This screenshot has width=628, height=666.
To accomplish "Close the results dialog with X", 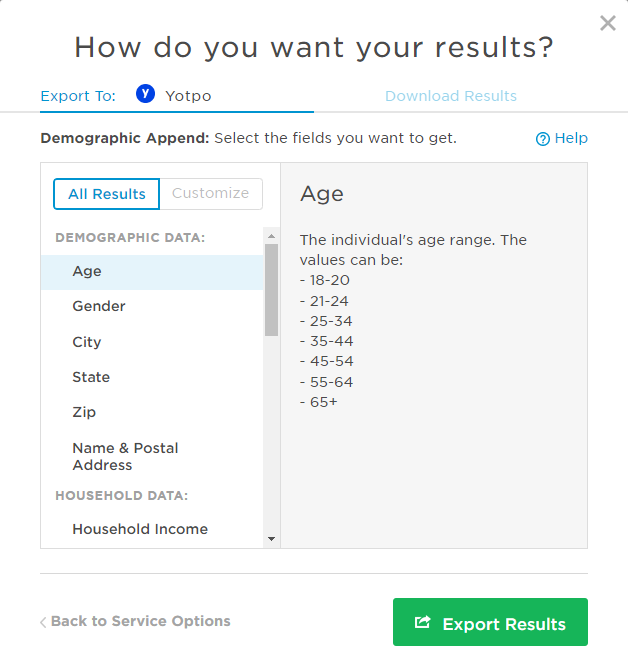I will (607, 23).
